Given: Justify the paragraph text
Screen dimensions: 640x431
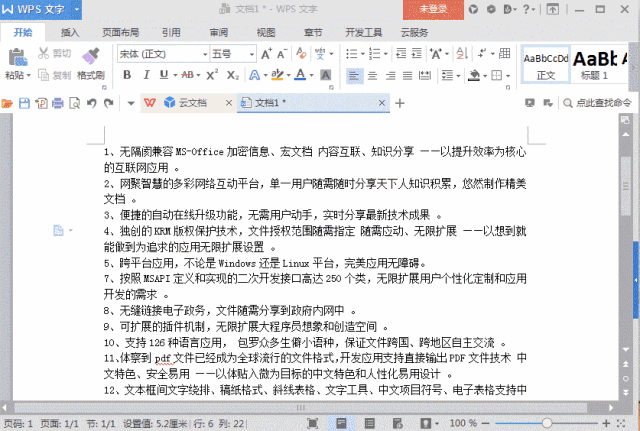Looking at the screenshot, I should coord(408,76).
